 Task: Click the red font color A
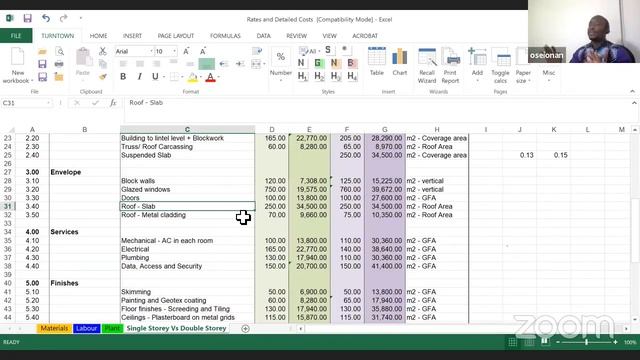pyautogui.click(x=210, y=77)
